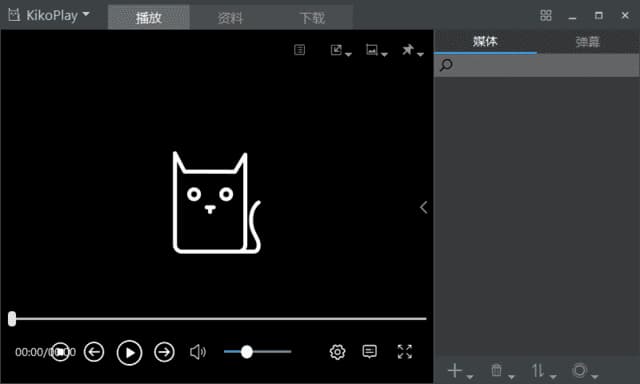Click the window layout grid icon
This screenshot has width=640, height=384.
(x=546, y=16)
